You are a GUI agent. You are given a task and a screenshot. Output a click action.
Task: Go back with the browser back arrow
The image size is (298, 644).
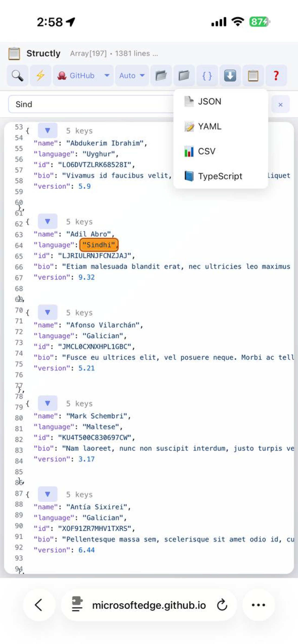(x=39, y=605)
